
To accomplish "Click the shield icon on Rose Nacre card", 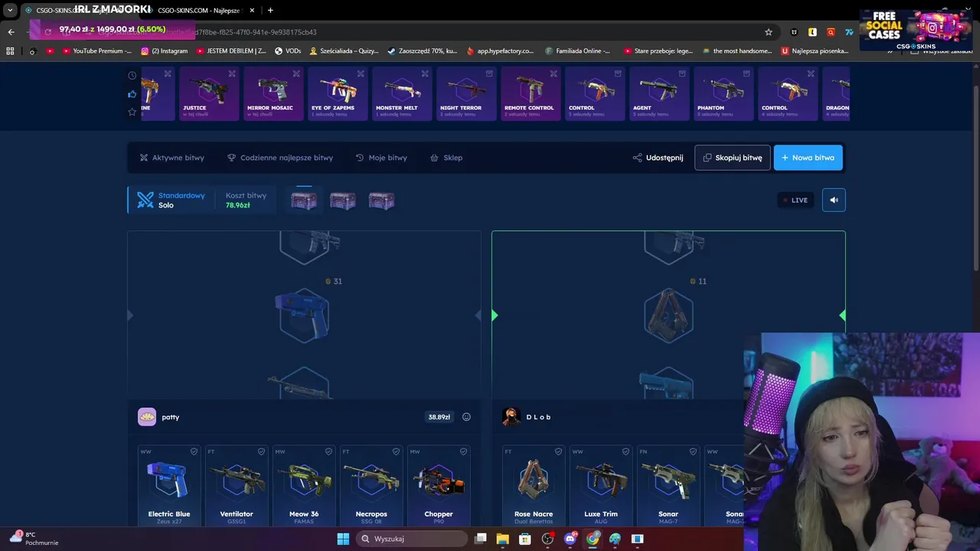I will pos(558,452).
